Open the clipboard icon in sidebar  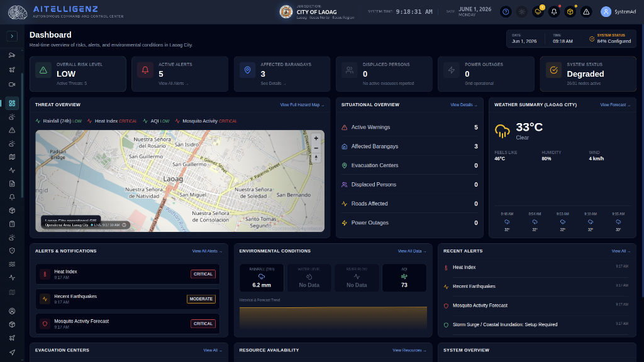tap(12, 224)
